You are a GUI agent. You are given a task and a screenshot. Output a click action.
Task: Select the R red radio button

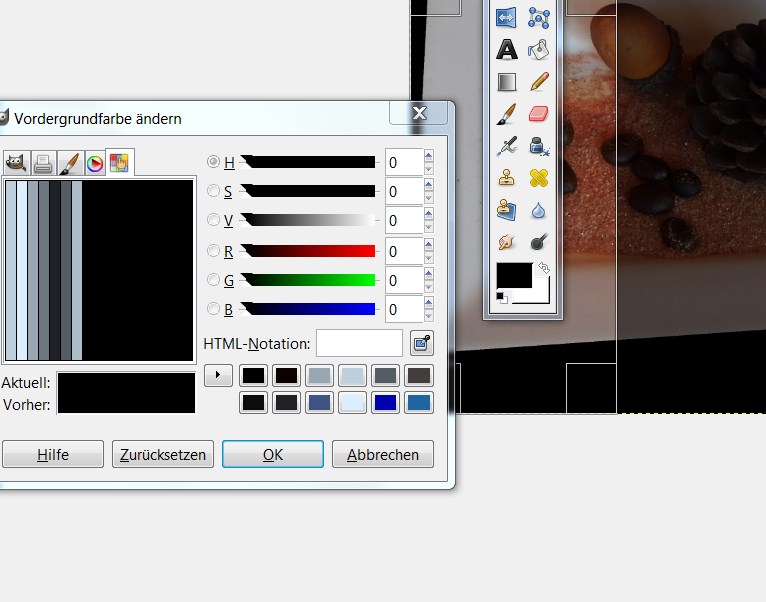[x=213, y=251]
